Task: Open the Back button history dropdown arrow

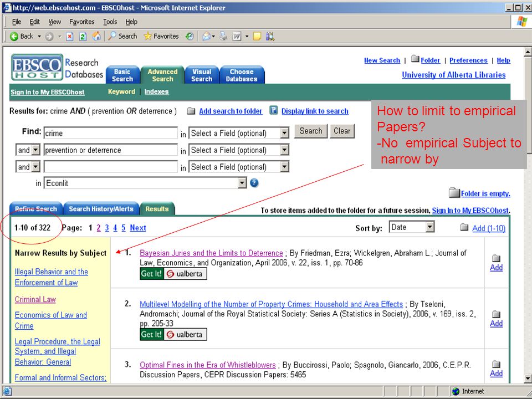Action: pyautogui.click(x=39, y=37)
